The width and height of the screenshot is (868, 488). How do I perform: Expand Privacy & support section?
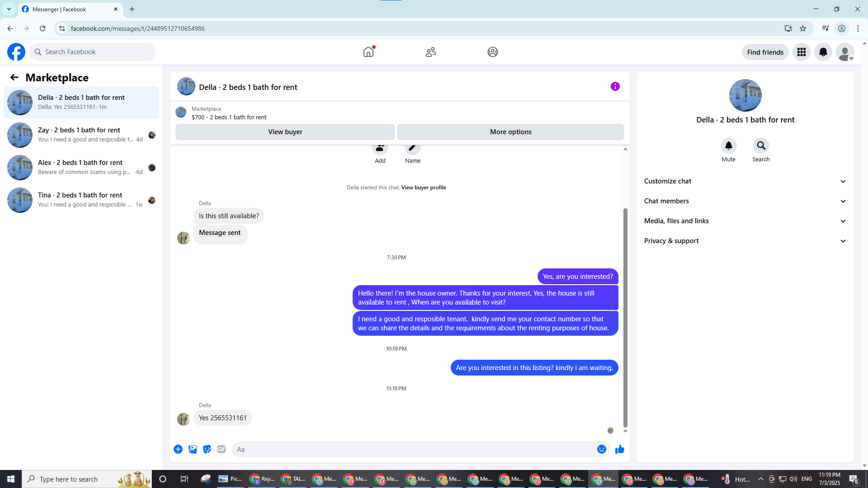[x=745, y=241]
